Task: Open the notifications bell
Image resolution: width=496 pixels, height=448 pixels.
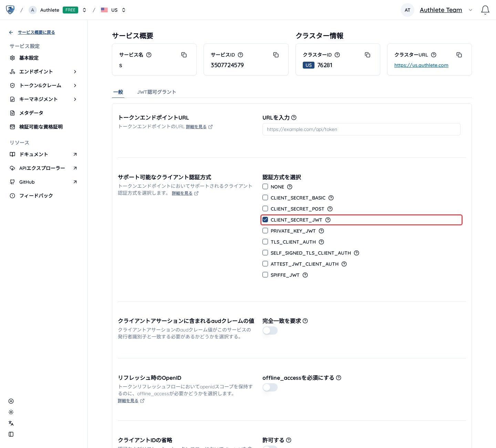Action: click(485, 10)
